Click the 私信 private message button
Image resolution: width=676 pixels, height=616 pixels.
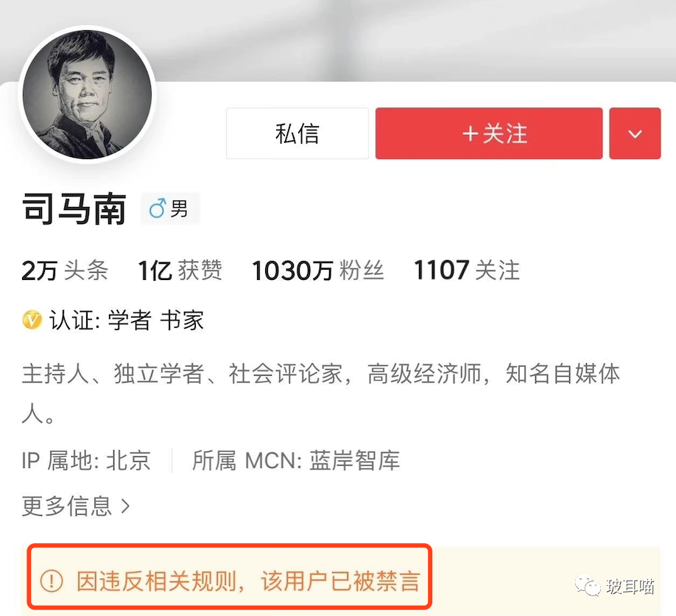tap(297, 133)
